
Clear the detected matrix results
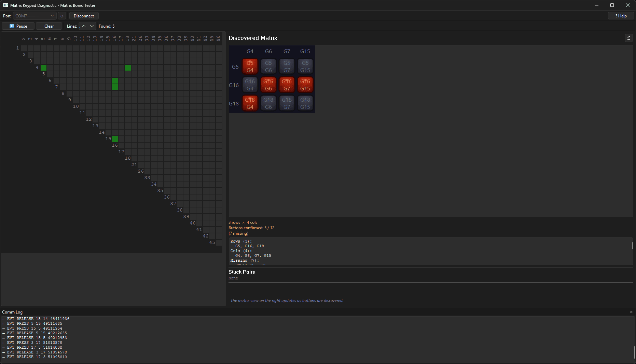49,26
